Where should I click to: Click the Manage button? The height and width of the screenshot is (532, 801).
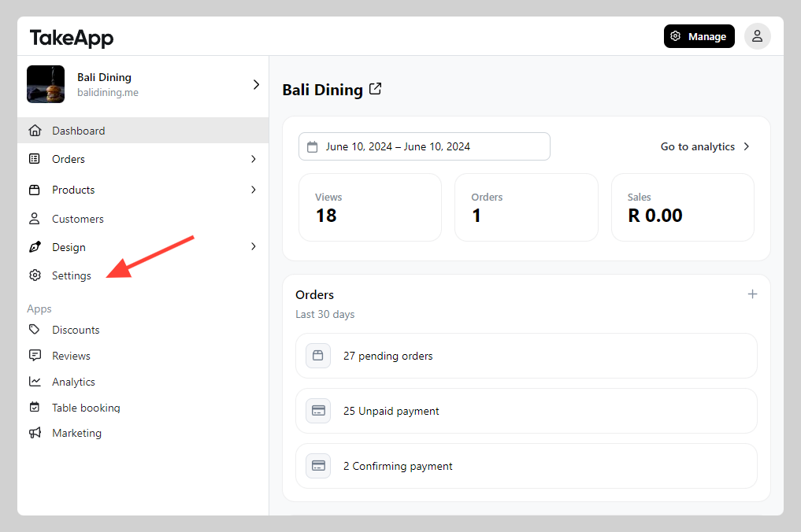click(x=699, y=36)
